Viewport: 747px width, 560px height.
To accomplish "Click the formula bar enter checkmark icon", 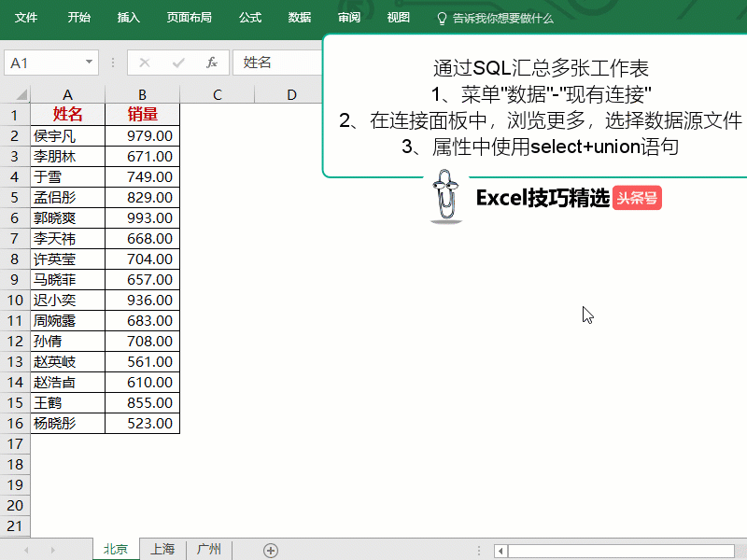I will [x=178, y=63].
